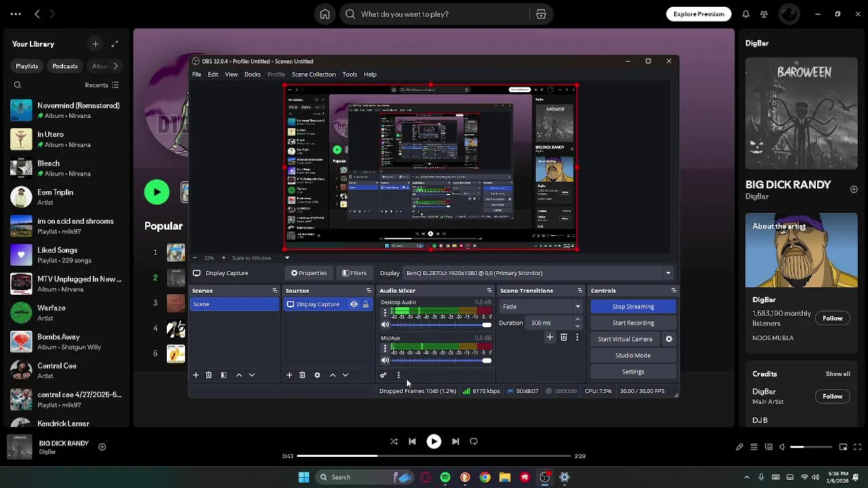Click Explore Premium button

698,14
